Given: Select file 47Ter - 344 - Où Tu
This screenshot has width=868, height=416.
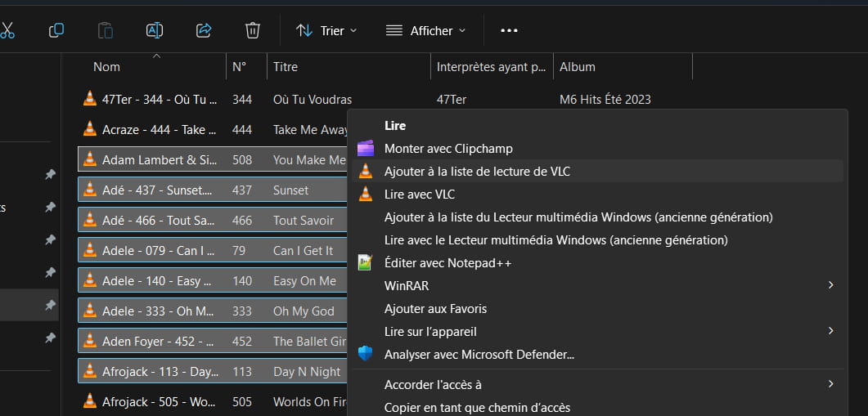Looking at the screenshot, I should (160, 100).
